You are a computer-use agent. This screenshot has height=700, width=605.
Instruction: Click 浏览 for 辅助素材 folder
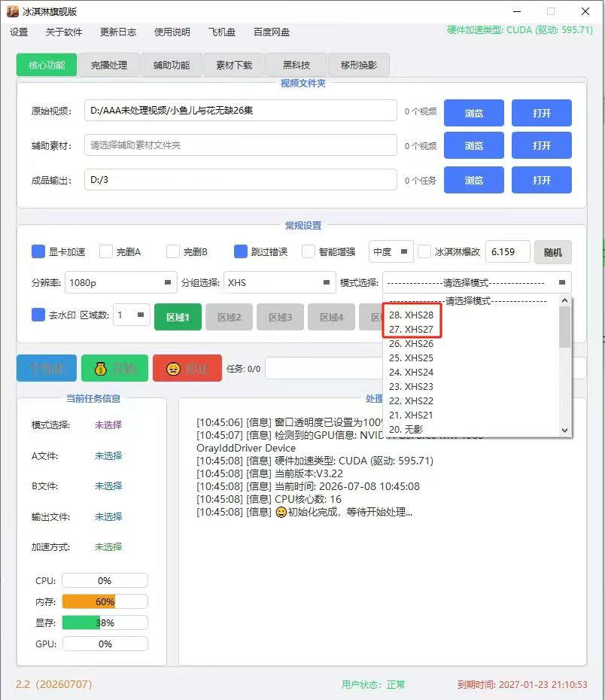coord(474,145)
